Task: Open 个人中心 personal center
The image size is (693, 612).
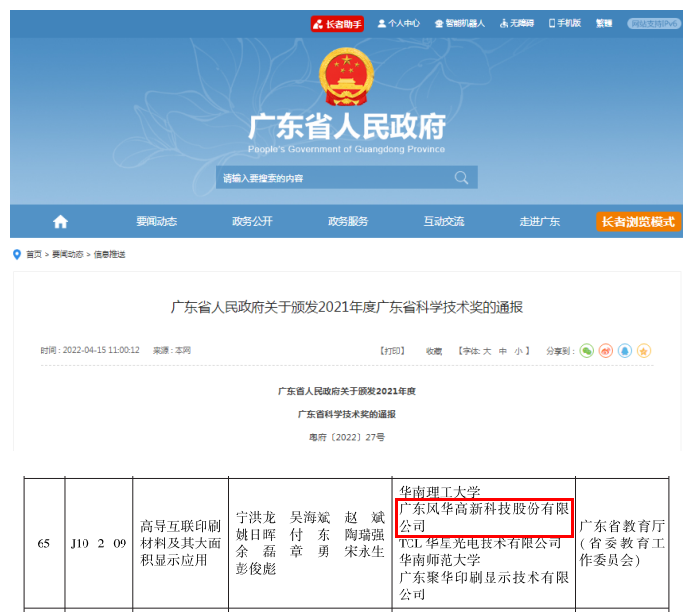Action: [x=399, y=23]
